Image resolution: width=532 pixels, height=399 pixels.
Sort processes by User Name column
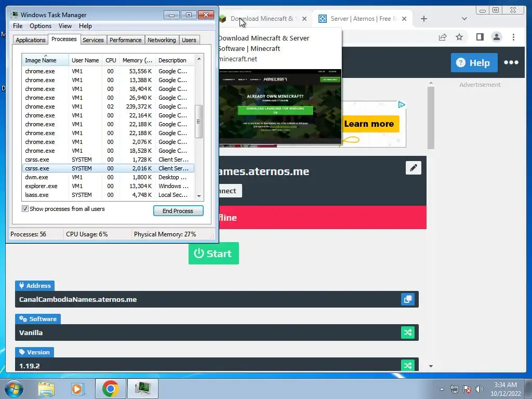85,60
